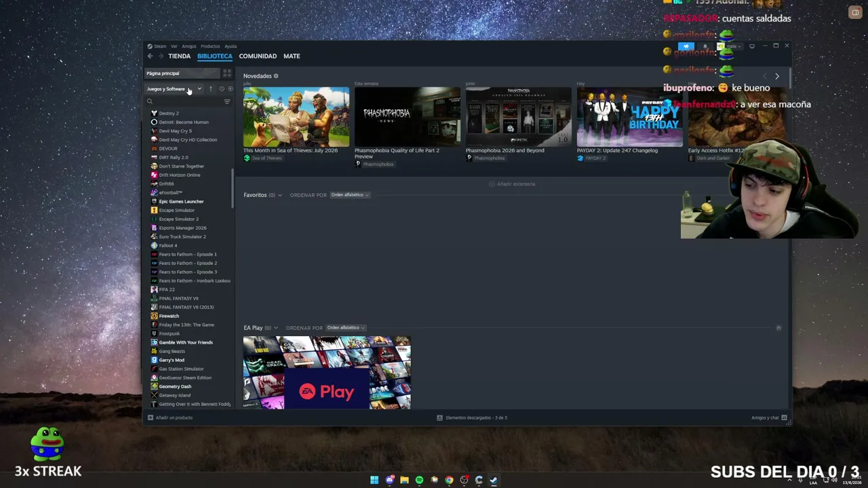
Task: Open the Ver menu
Action: 174,46
